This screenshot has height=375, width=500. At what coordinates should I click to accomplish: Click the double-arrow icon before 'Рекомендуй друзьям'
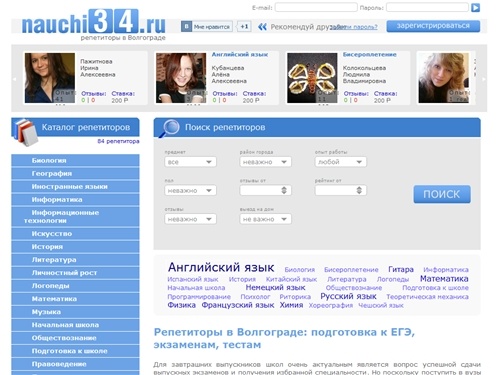[262, 27]
